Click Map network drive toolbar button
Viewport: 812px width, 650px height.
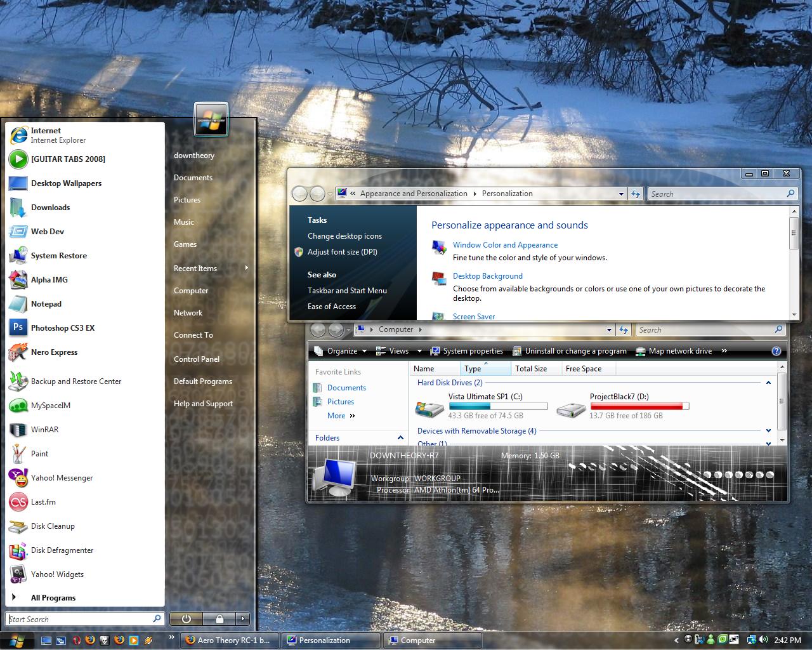(x=674, y=351)
